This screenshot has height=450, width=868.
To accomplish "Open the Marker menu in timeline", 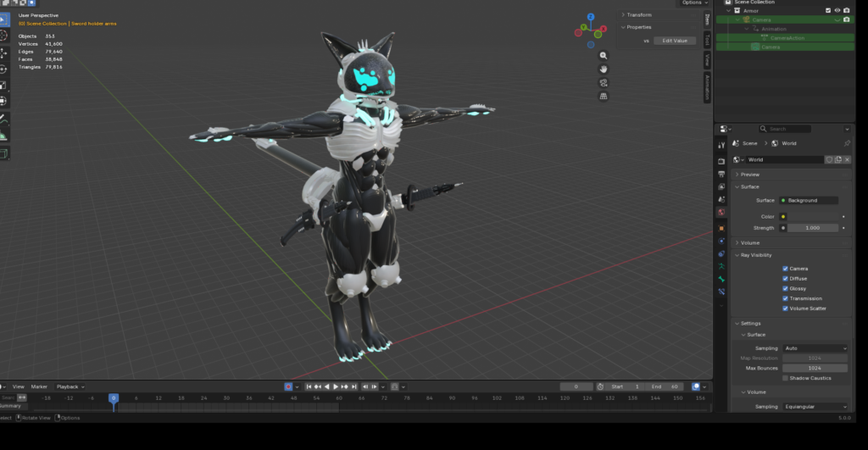I will (x=39, y=387).
